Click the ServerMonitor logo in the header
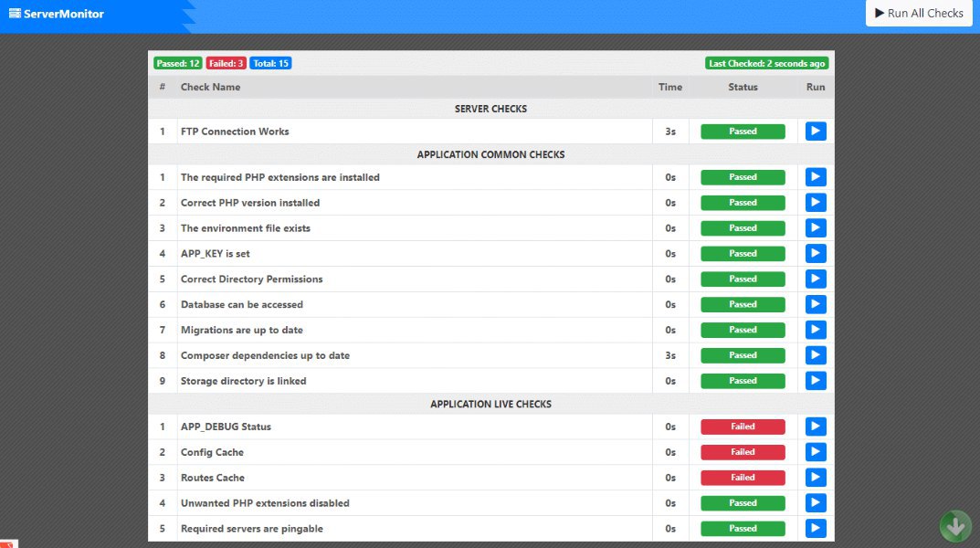 tap(57, 14)
